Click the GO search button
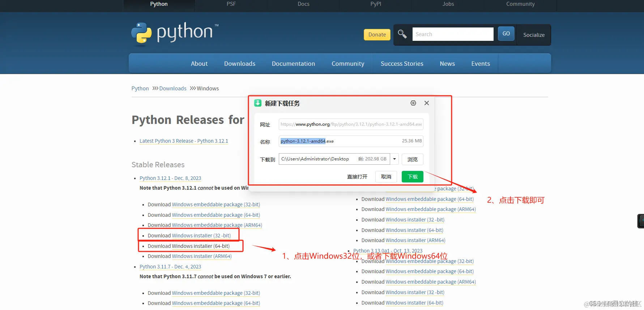644x310 pixels. click(x=506, y=34)
